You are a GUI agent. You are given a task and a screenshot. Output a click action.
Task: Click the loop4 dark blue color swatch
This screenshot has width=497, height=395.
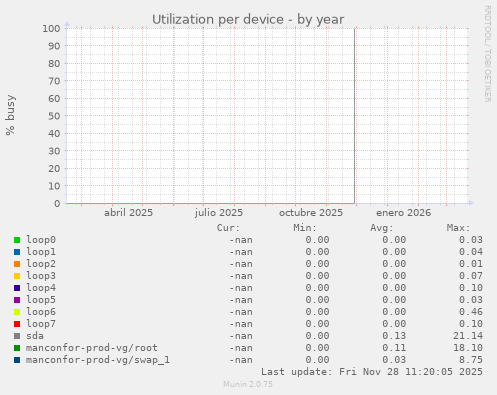click(x=17, y=288)
